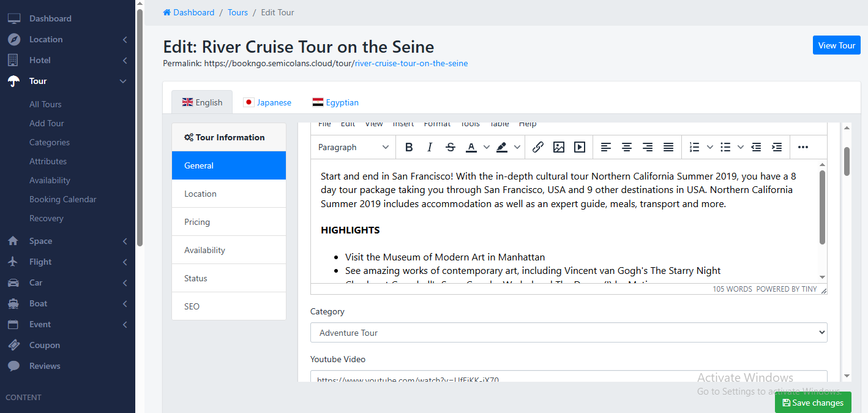868x413 pixels.
Task: Open Add Tour in the sidebar
Action: click(x=47, y=123)
